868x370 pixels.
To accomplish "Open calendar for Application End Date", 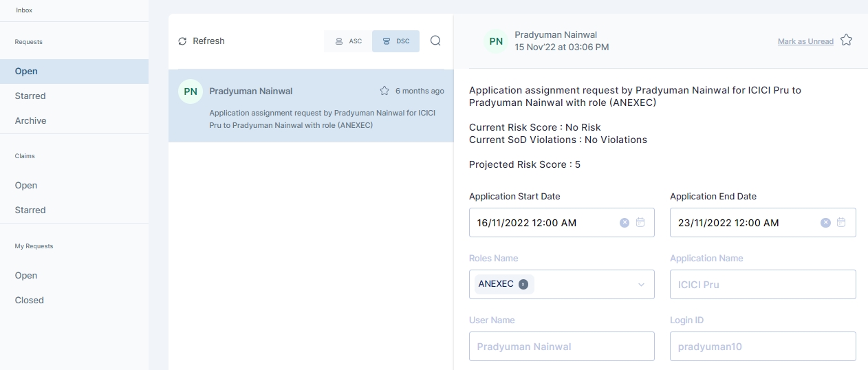I will pos(841,223).
